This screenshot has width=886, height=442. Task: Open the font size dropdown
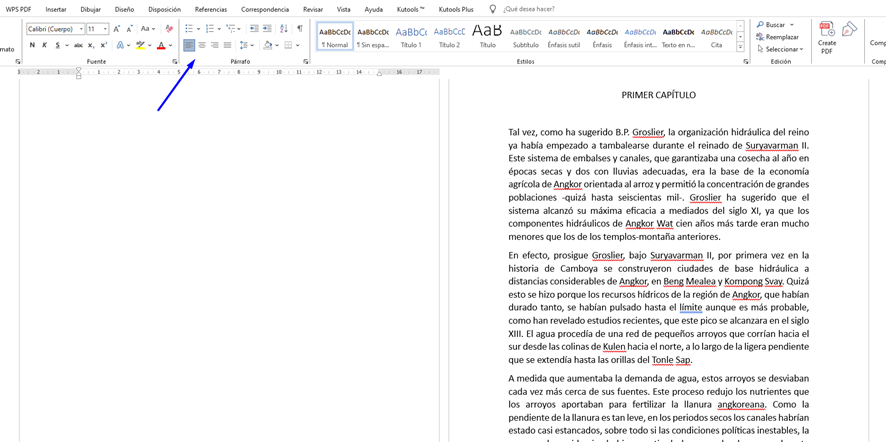click(x=105, y=29)
